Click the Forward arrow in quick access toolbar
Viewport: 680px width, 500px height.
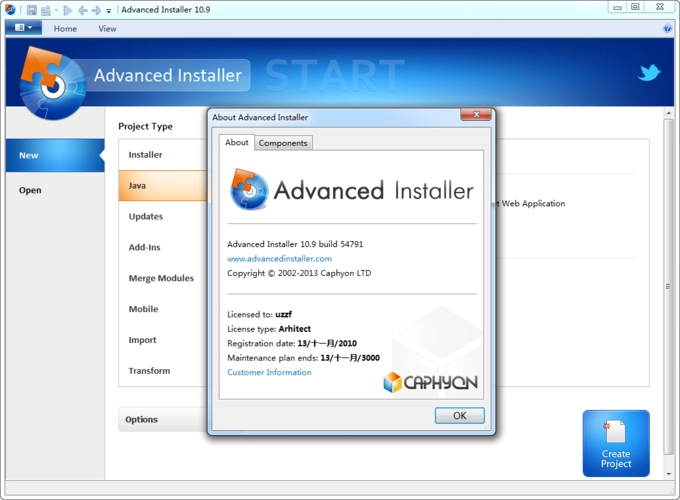tap(96, 10)
